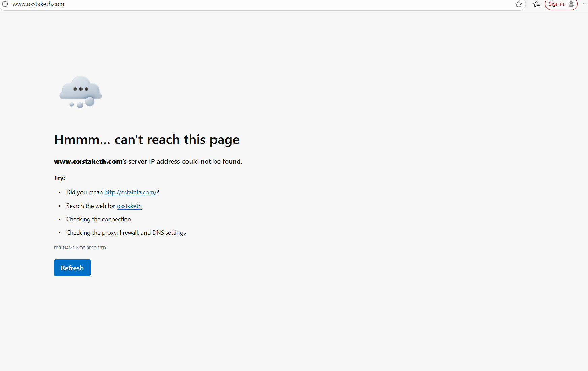Open the Favorites list icon

[536, 4]
